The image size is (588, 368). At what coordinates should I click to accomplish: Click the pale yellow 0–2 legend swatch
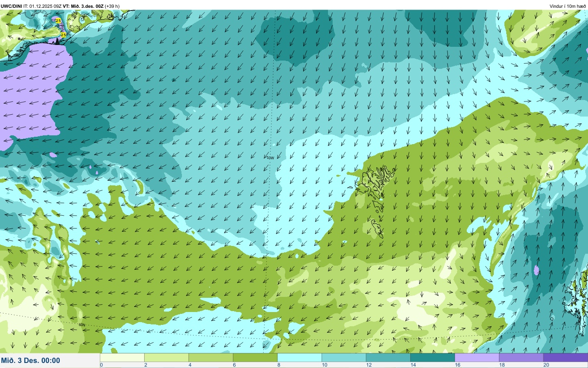tap(122, 357)
